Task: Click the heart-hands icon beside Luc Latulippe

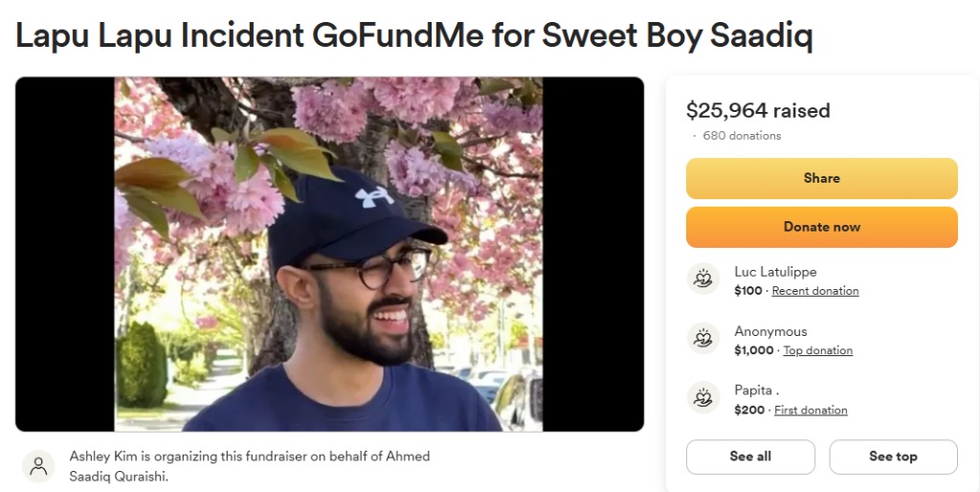Action: [703, 279]
